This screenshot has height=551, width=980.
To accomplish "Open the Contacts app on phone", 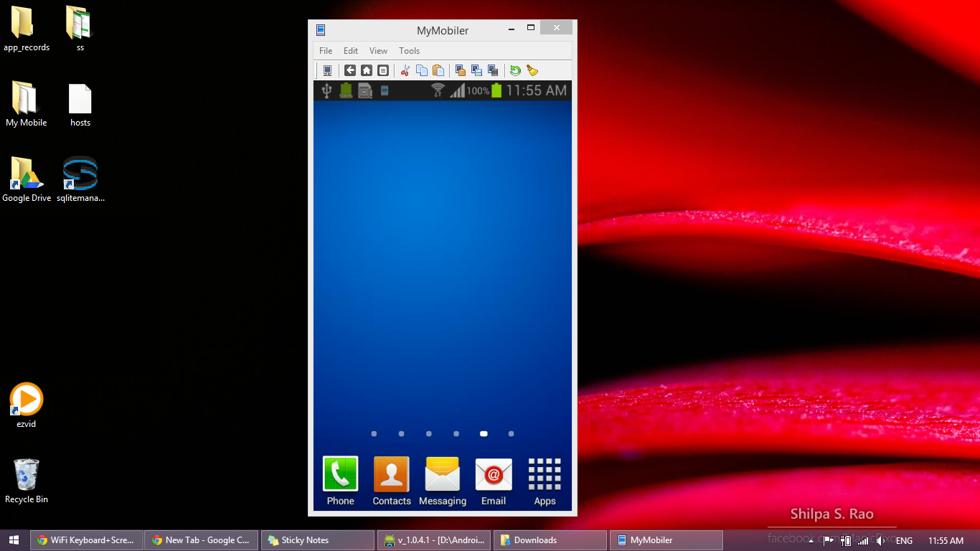I will pyautogui.click(x=392, y=481).
